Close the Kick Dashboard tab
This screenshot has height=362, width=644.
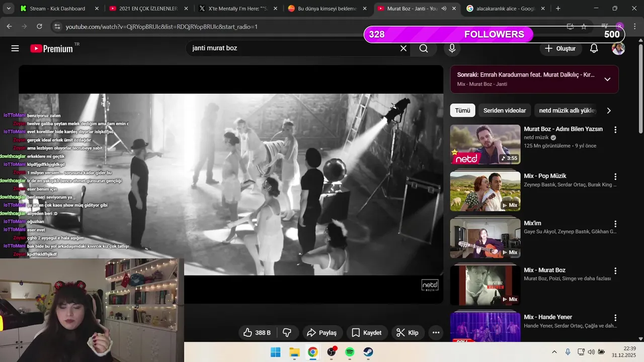(97, 9)
